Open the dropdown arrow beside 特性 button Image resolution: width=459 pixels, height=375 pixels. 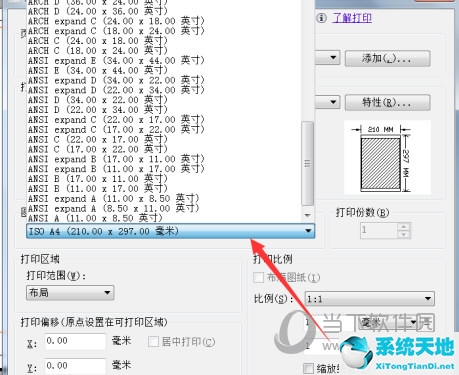point(333,102)
